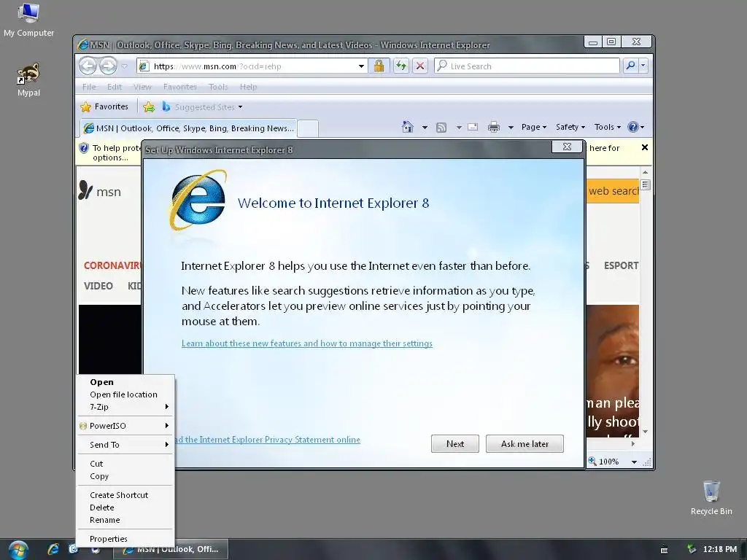Click the zoom magnifier icon in status bar
This screenshot has width=747, height=560.
pyautogui.click(x=592, y=461)
